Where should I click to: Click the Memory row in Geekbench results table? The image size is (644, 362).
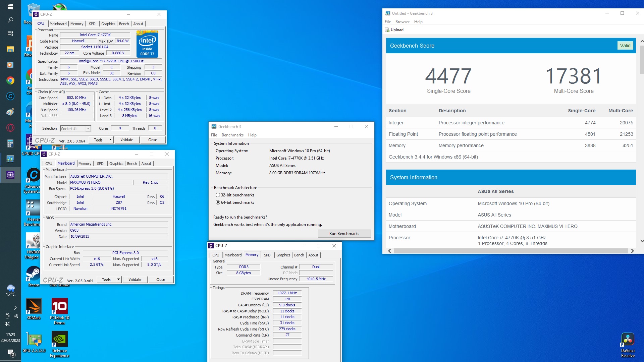click(x=511, y=145)
